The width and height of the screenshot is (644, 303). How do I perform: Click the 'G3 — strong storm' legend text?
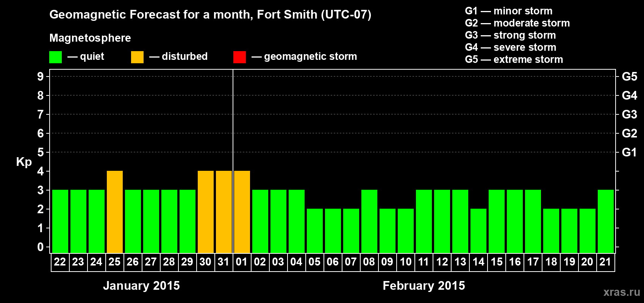pos(511,35)
